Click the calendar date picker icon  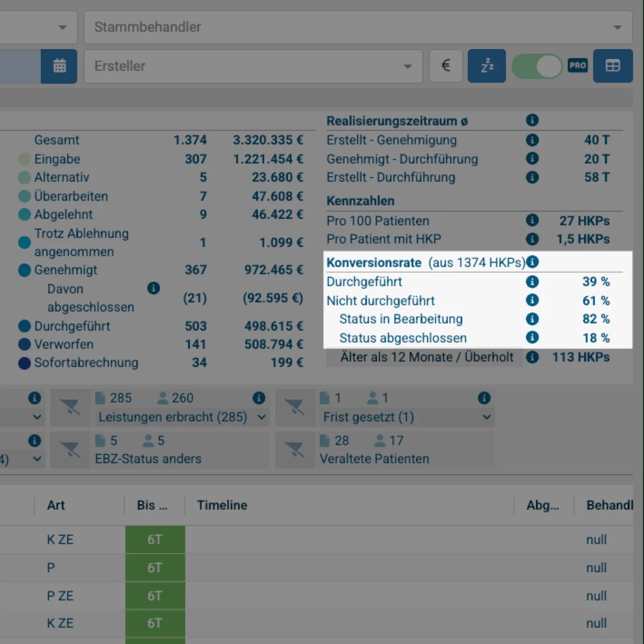(x=59, y=66)
